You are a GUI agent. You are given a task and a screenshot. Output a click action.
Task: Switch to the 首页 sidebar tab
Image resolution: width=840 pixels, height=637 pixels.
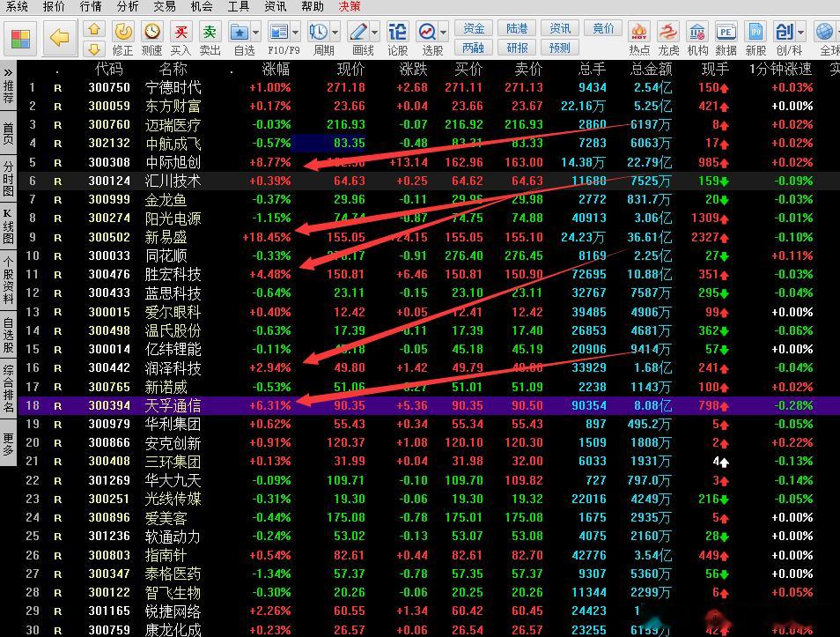click(8, 133)
